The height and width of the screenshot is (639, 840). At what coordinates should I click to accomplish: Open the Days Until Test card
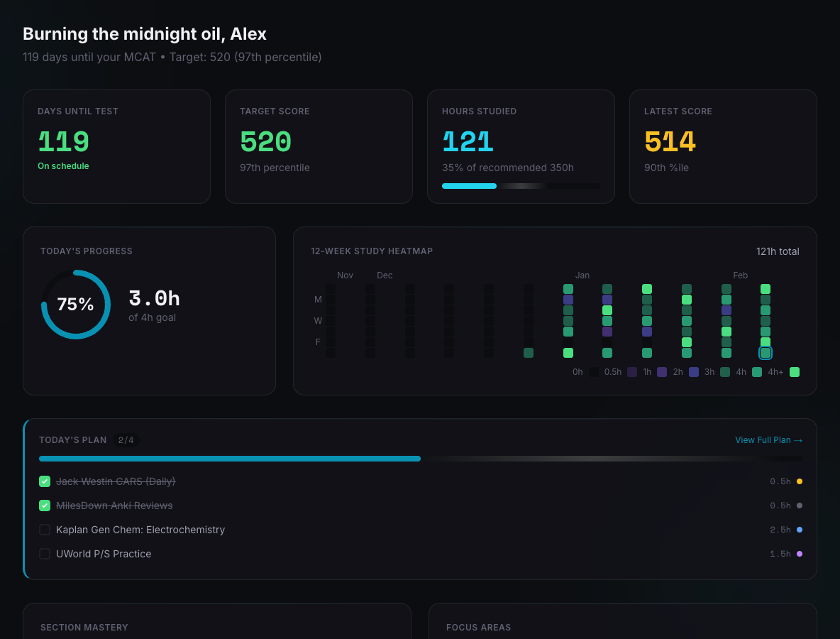pyautogui.click(x=116, y=146)
